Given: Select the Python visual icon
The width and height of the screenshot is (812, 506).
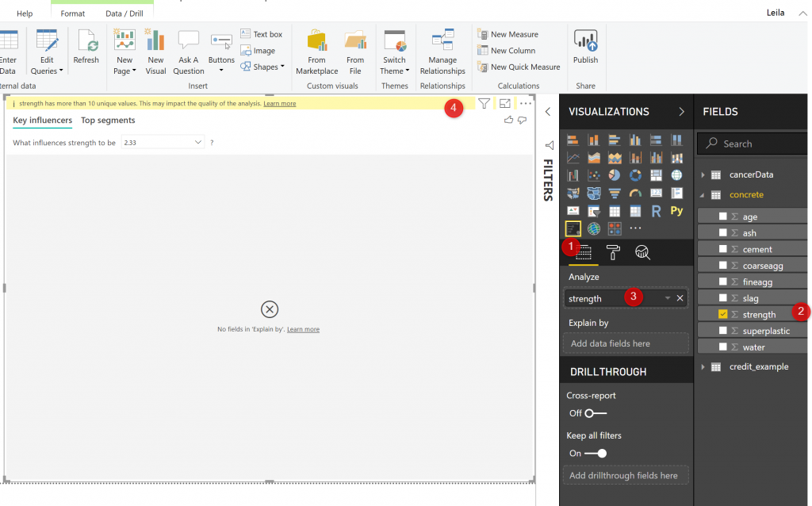Looking at the screenshot, I should coord(676,211).
